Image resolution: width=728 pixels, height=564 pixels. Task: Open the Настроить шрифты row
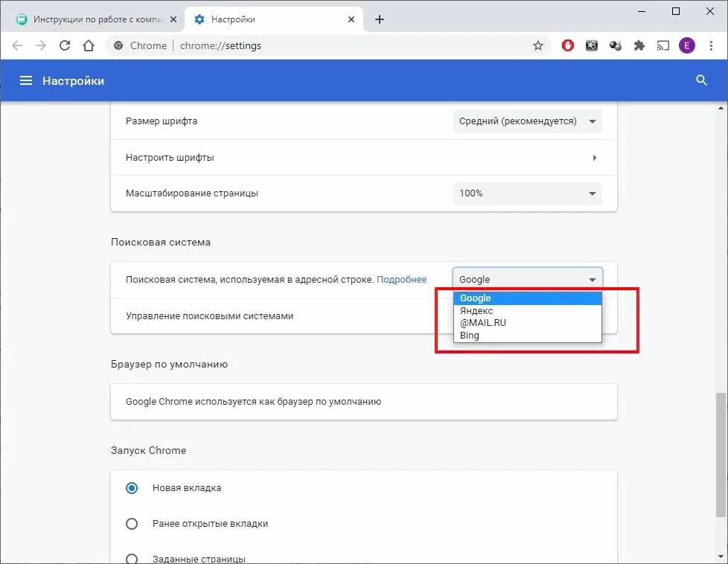pyautogui.click(x=363, y=157)
